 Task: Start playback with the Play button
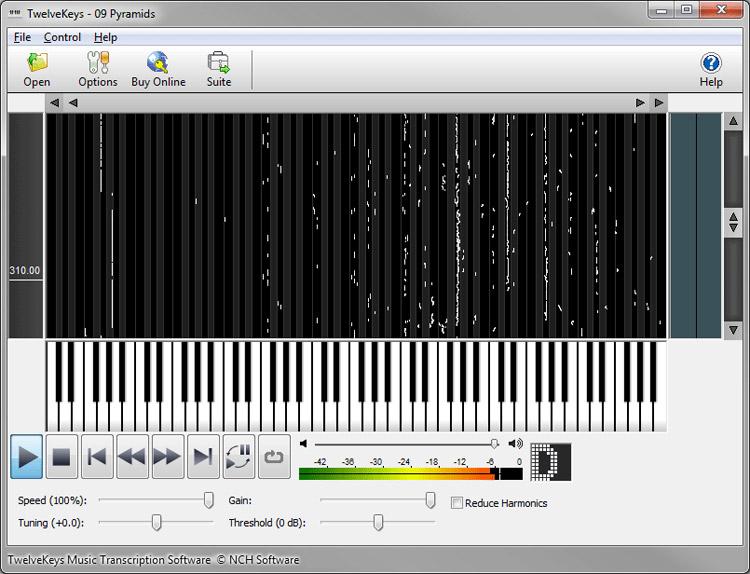27,456
